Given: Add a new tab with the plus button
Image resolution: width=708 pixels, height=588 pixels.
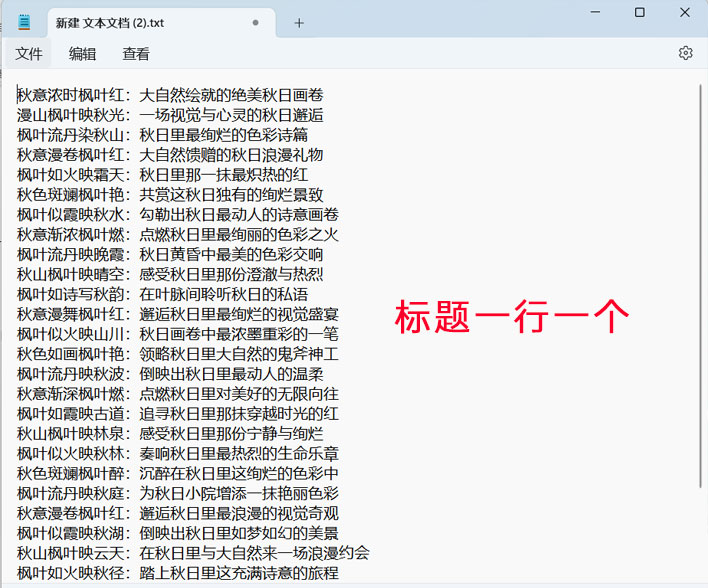Looking at the screenshot, I should (298, 22).
